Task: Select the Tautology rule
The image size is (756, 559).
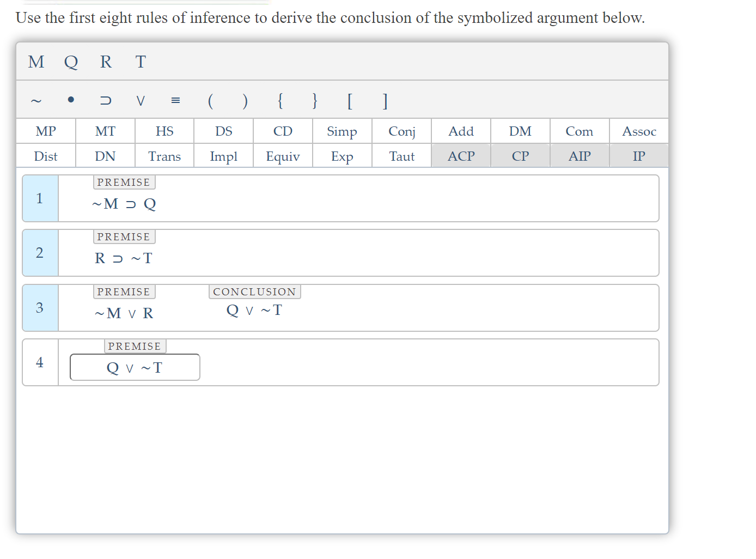Action: (401, 156)
